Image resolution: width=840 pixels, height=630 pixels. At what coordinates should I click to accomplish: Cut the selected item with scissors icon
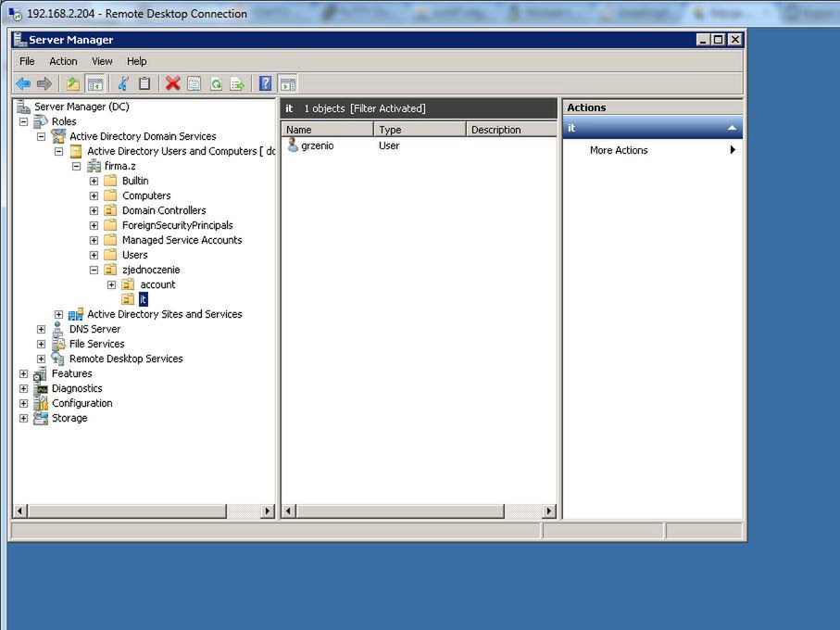point(123,83)
